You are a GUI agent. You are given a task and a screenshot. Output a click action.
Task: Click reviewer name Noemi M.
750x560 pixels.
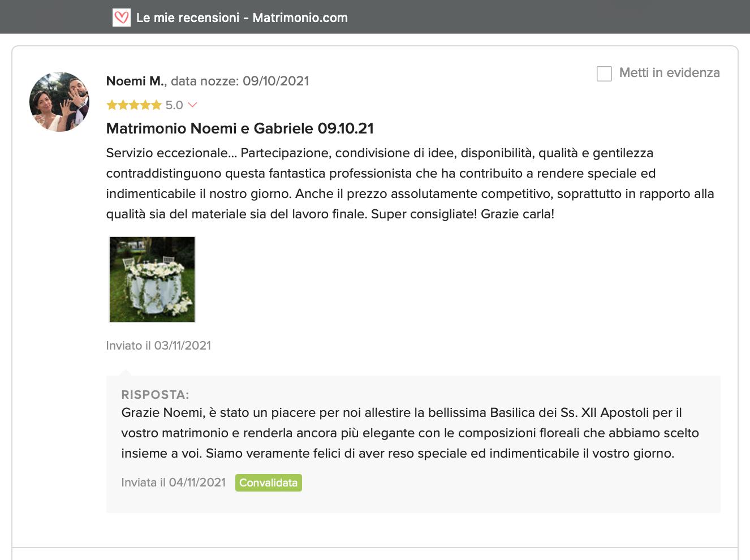point(135,81)
